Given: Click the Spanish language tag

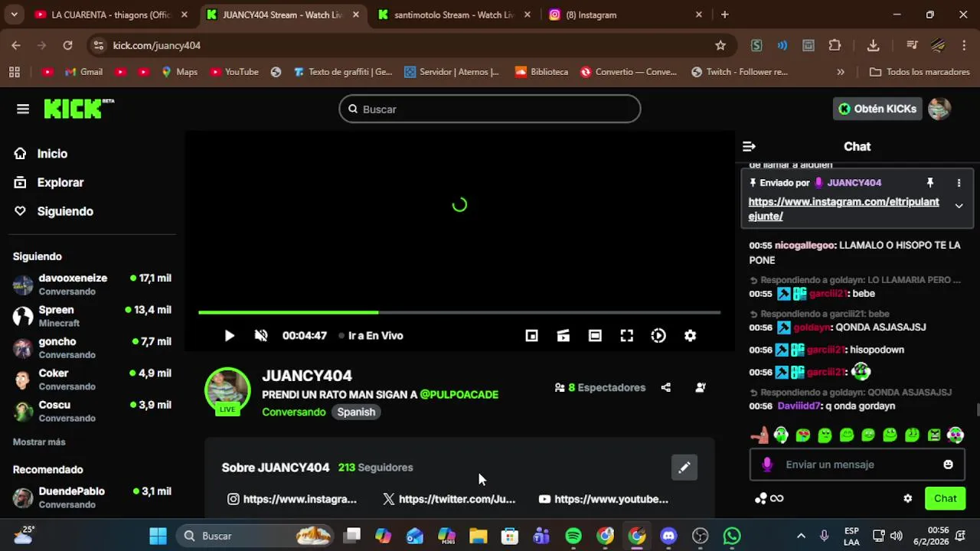Looking at the screenshot, I should pos(356,412).
